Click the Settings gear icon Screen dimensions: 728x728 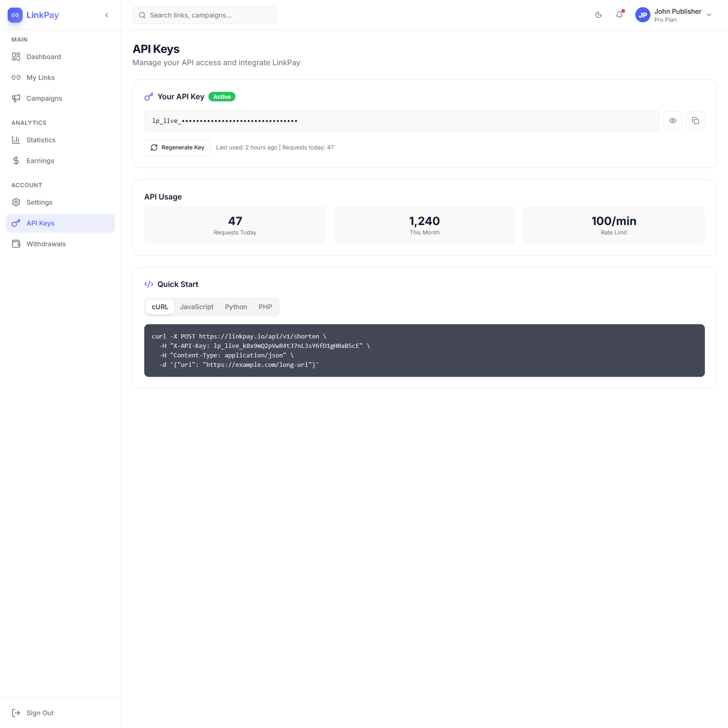(x=16, y=202)
